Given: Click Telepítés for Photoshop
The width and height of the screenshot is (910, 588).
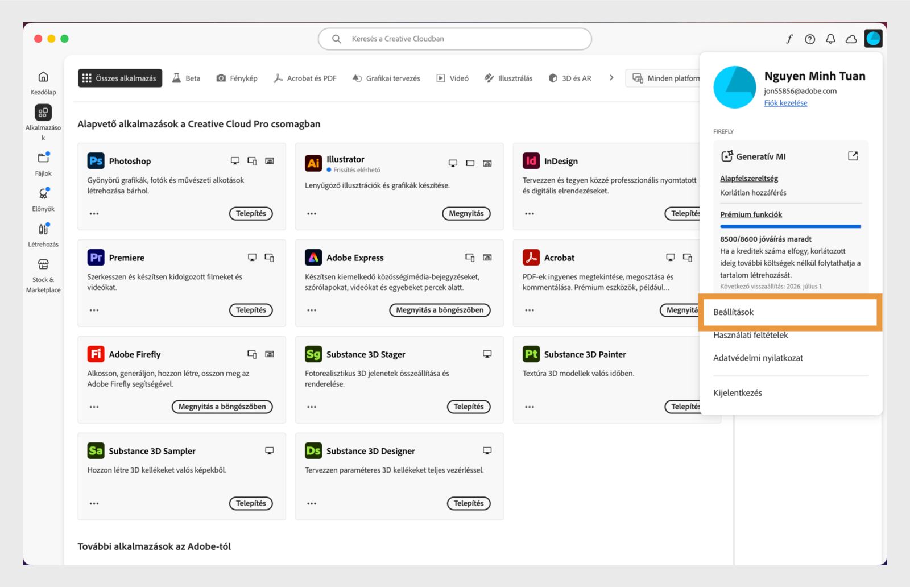Looking at the screenshot, I should [x=251, y=213].
